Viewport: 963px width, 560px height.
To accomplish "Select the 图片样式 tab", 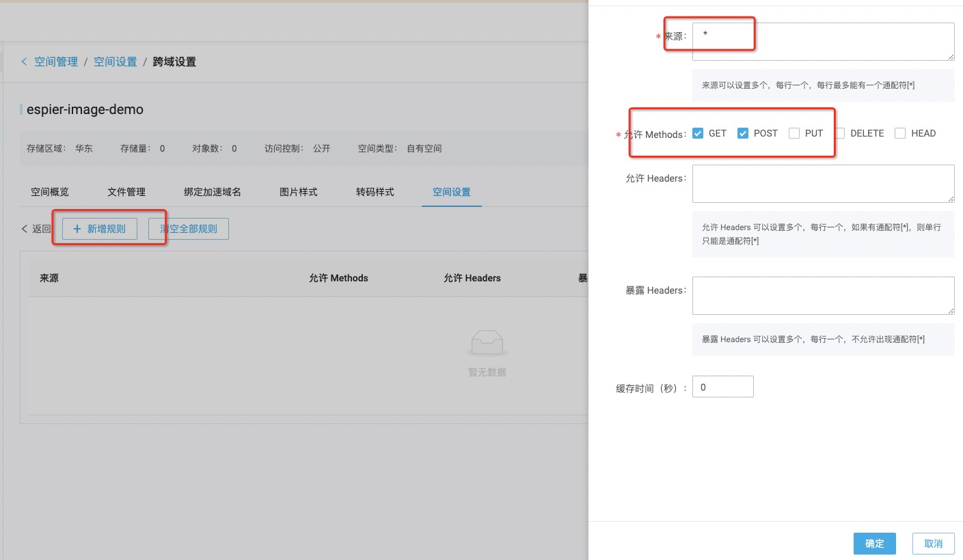I will (299, 192).
